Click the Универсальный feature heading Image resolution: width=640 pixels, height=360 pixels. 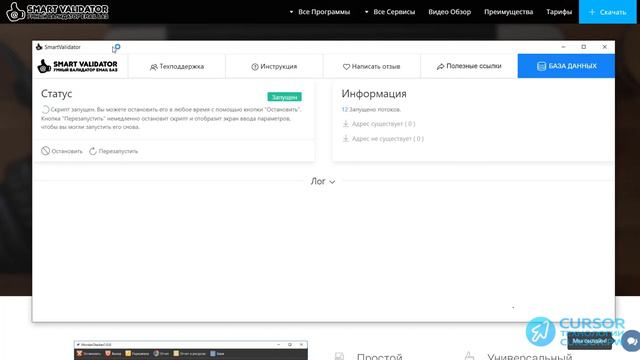point(529,356)
